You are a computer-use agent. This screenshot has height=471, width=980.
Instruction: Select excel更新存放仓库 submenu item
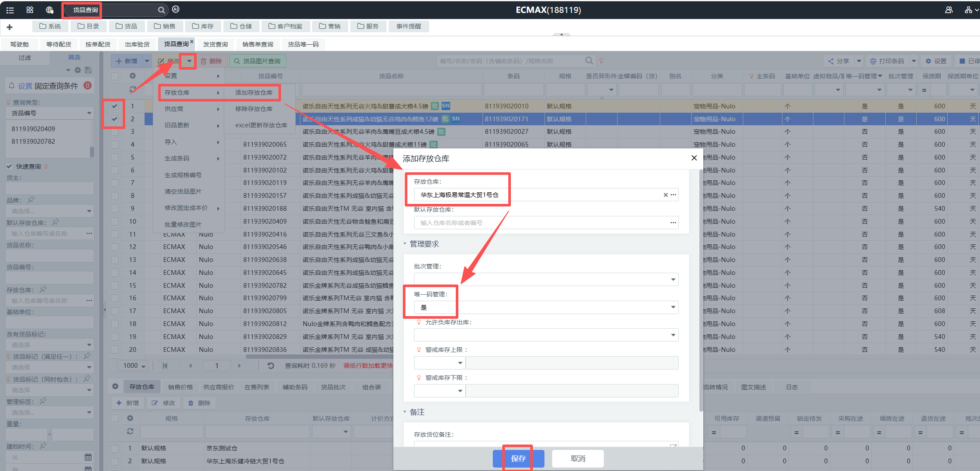pyautogui.click(x=261, y=125)
